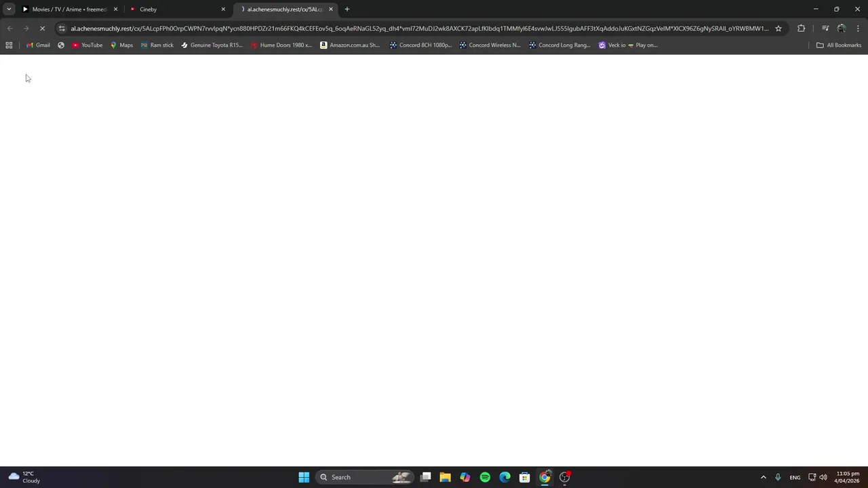Viewport: 868px width, 488px height.
Task: Open the Concord 8CH 1080p bookmark
Action: pyautogui.click(x=420, y=45)
